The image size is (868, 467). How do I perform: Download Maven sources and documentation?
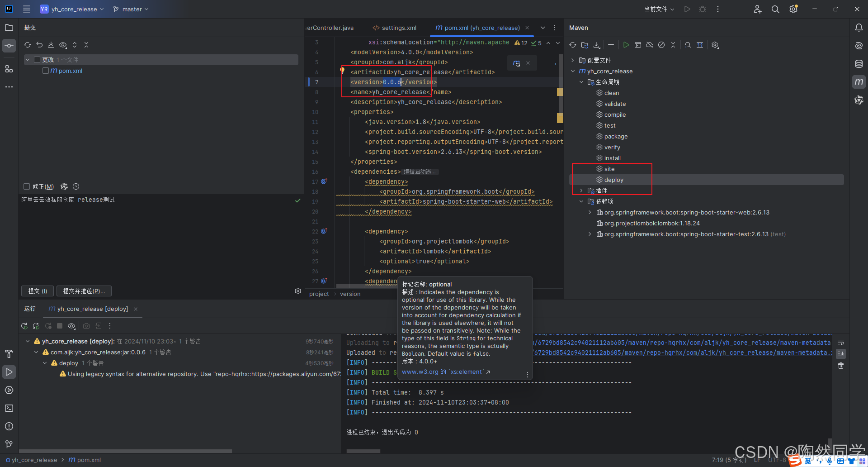597,45
